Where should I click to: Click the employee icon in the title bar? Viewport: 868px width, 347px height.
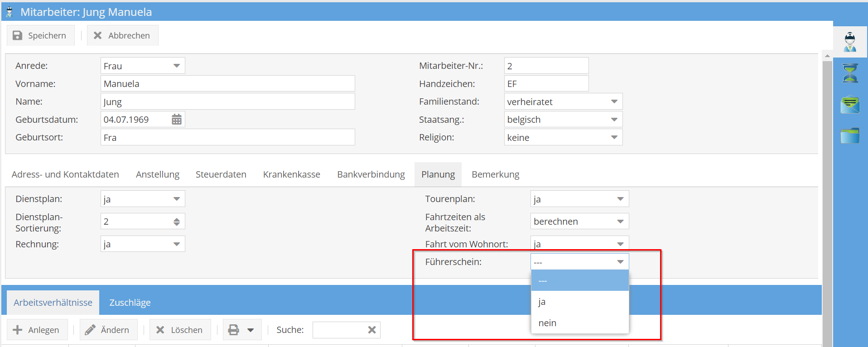[9, 12]
